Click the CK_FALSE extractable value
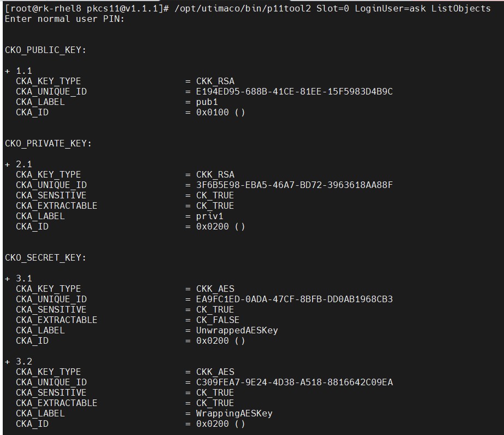Screen dimensions: 504x435 (x=218, y=320)
